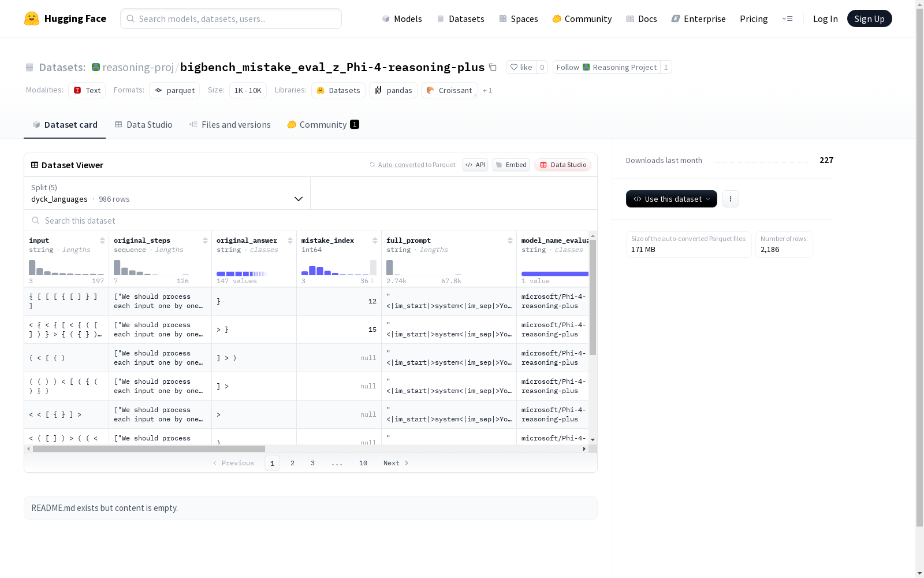924x578 pixels.
Task: Open the Embed dialog
Action: pos(511,165)
